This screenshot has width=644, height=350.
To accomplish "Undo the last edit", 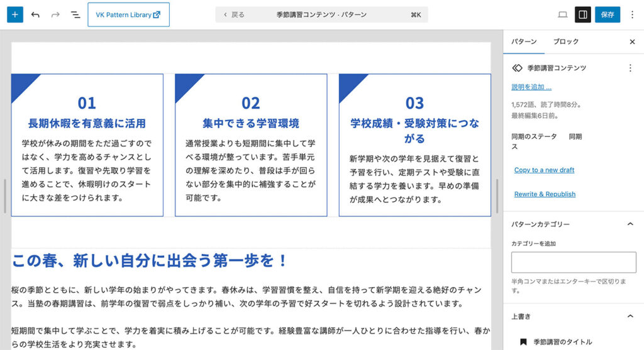I will tap(35, 14).
